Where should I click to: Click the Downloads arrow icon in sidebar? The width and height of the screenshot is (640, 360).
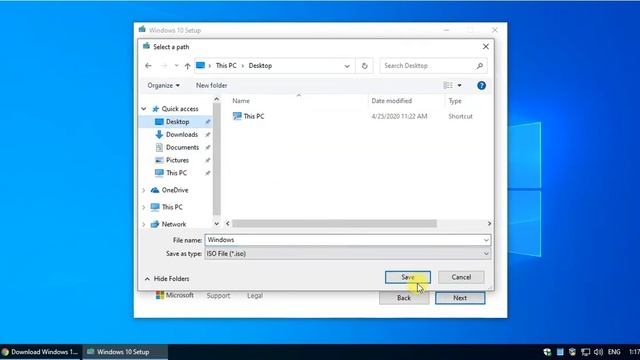tap(159, 135)
